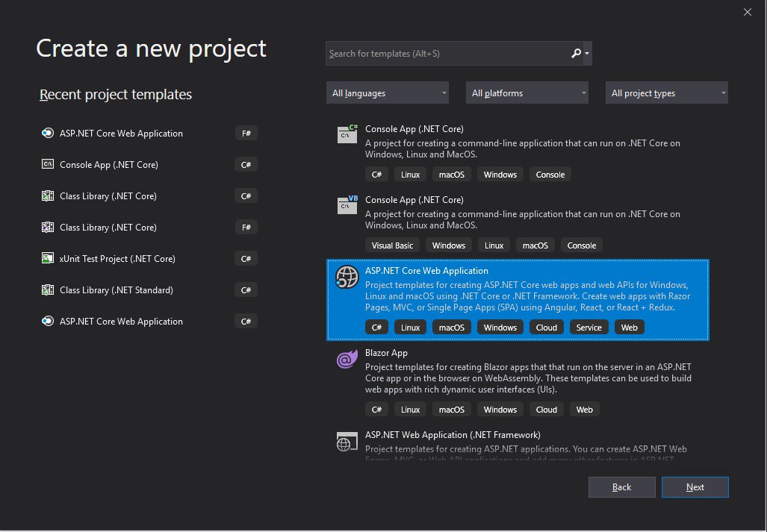Close the Create a new project dialog
Screen dimensions: 767x532
(x=748, y=12)
